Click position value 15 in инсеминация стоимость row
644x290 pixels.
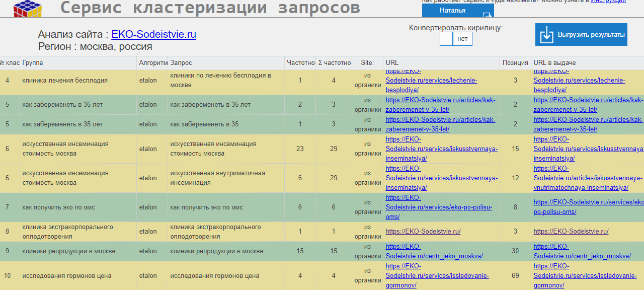pos(515,149)
